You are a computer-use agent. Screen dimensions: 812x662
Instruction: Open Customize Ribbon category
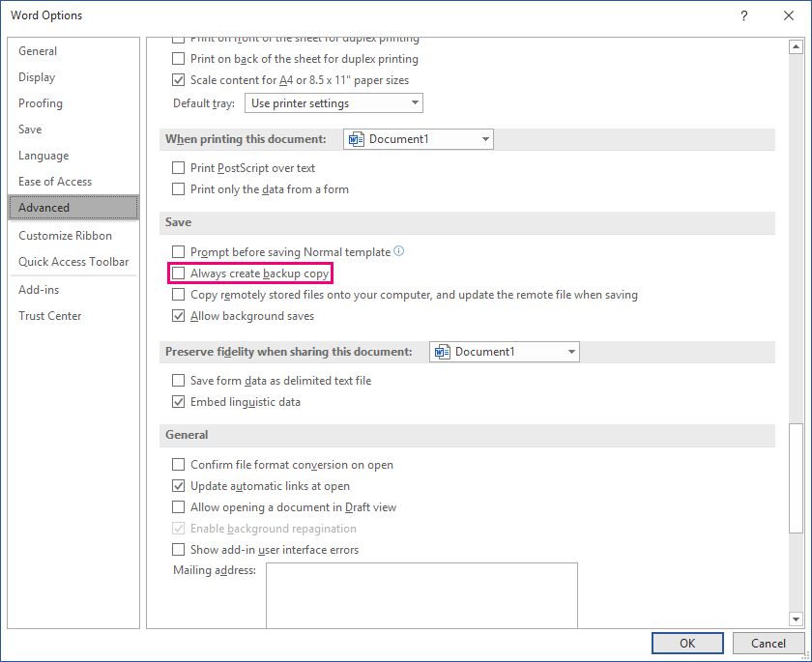coord(73,236)
